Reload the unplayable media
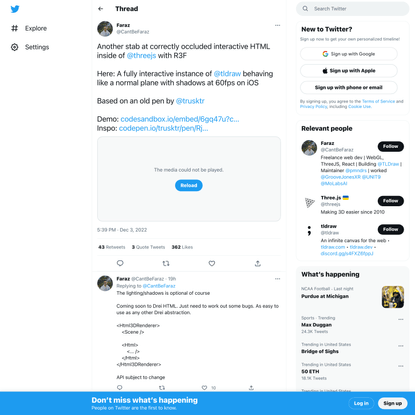This screenshot has width=415, height=415. 189,185
